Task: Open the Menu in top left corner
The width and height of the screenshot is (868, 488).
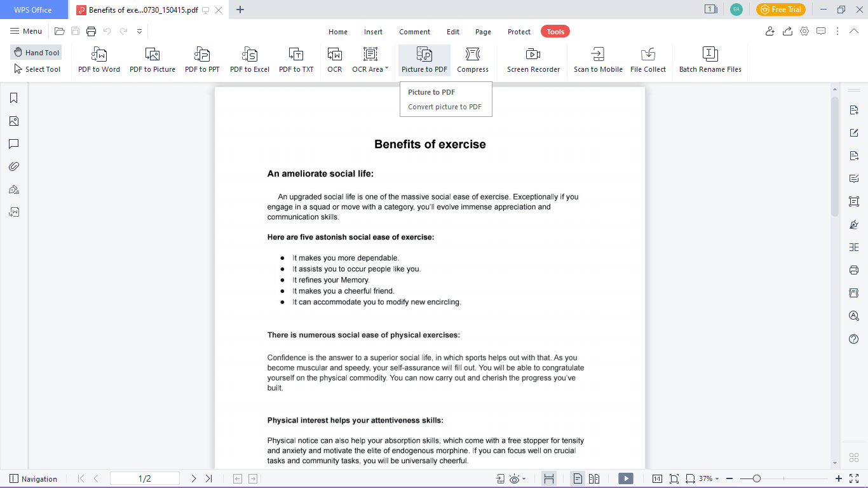Action: pyautogui.click(x=26, y=30)
